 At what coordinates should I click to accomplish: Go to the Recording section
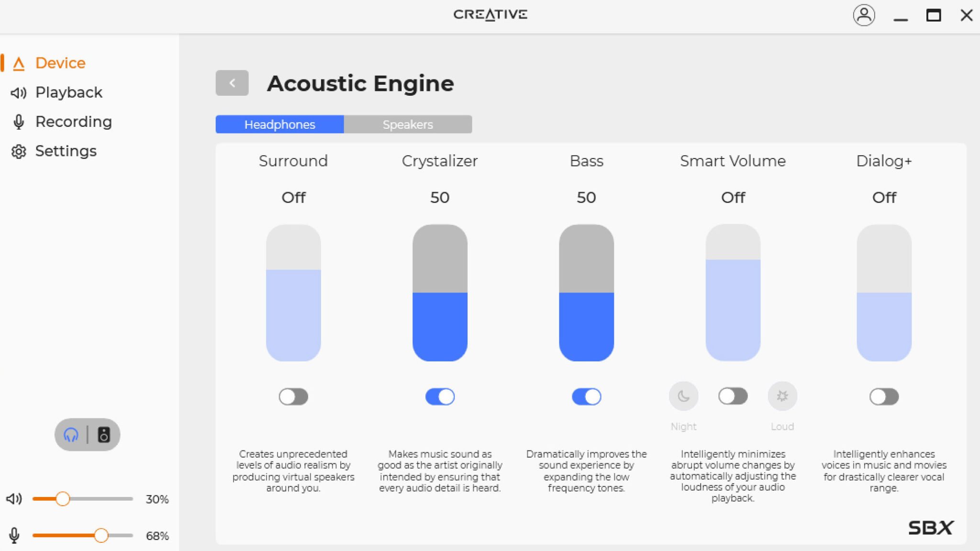coord(73,122)
